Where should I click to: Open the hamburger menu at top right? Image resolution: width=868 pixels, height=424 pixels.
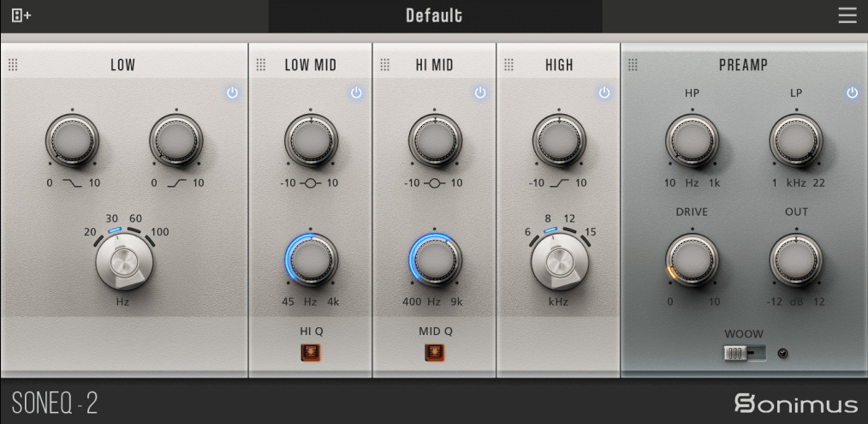click(847, 15)
